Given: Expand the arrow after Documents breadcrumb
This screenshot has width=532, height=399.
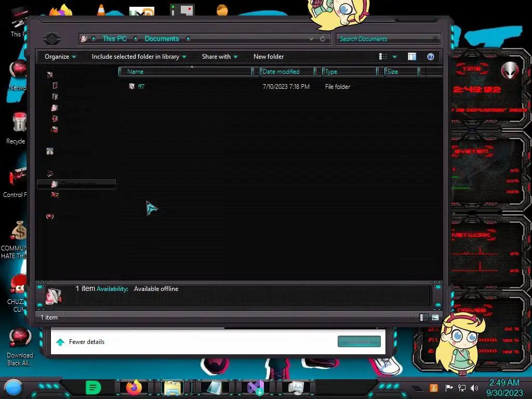Looking at the screenshot, I should click(188, 38).
